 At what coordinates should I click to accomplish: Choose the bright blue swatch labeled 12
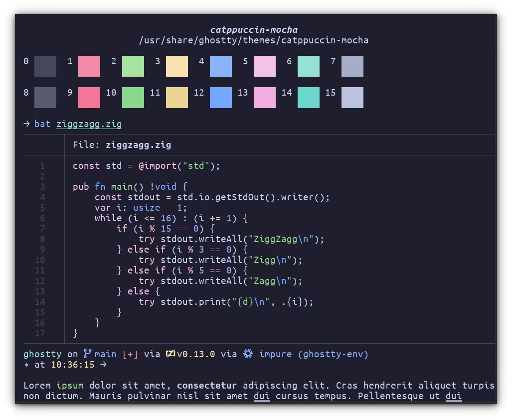221,98
